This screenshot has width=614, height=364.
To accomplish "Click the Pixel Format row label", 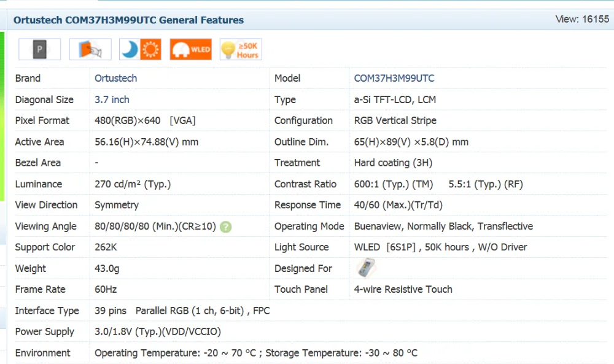I will point(42,120).
